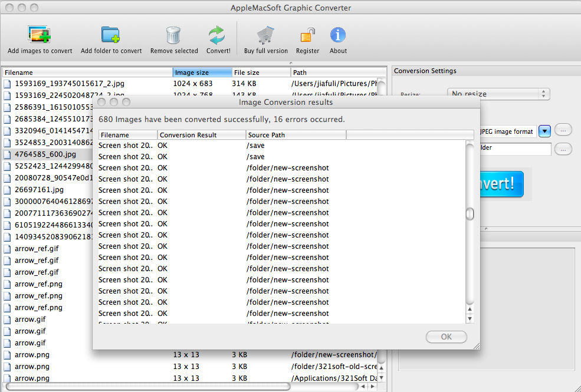Image resolution: width=581 pixels, height=392 pixels.
Task: Click results dialog vertical scrollbar thumb
Action: (470, 213)
